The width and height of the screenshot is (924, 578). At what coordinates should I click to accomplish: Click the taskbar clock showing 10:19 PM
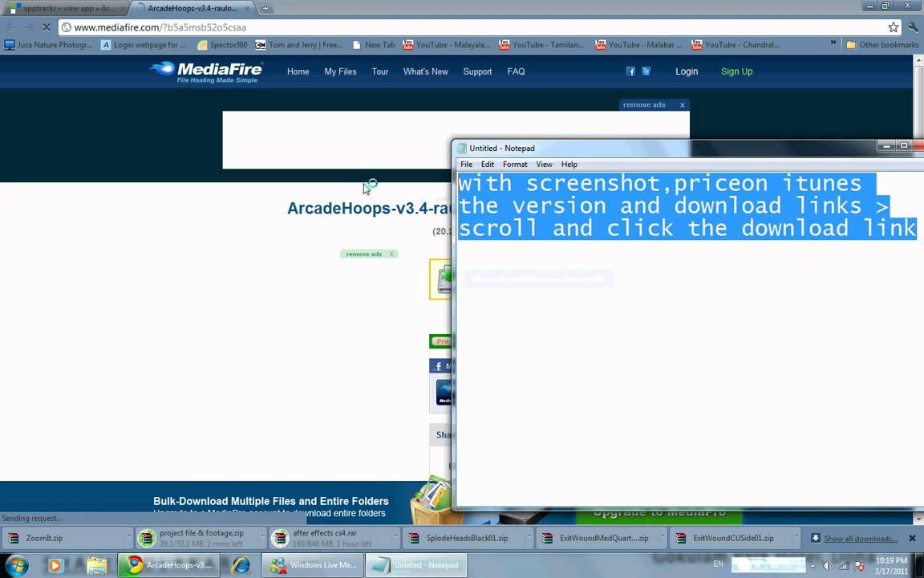click(891, 566)
